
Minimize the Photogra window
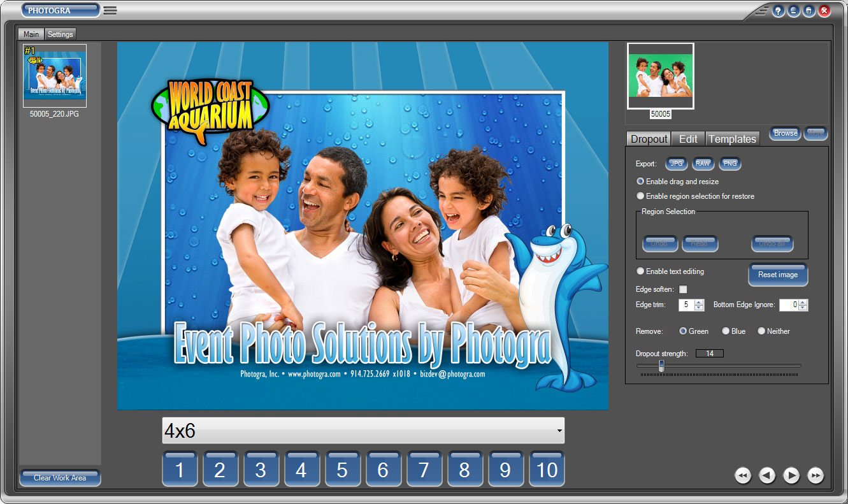point(793,11)
